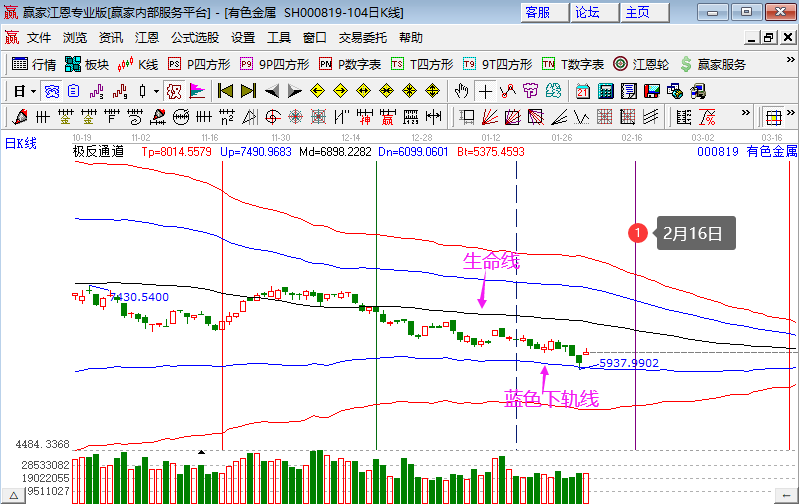Screen dimensions: 799x504
Task: Click the yellow diamond left-arrow icon
Action: (x=317, y=92)
